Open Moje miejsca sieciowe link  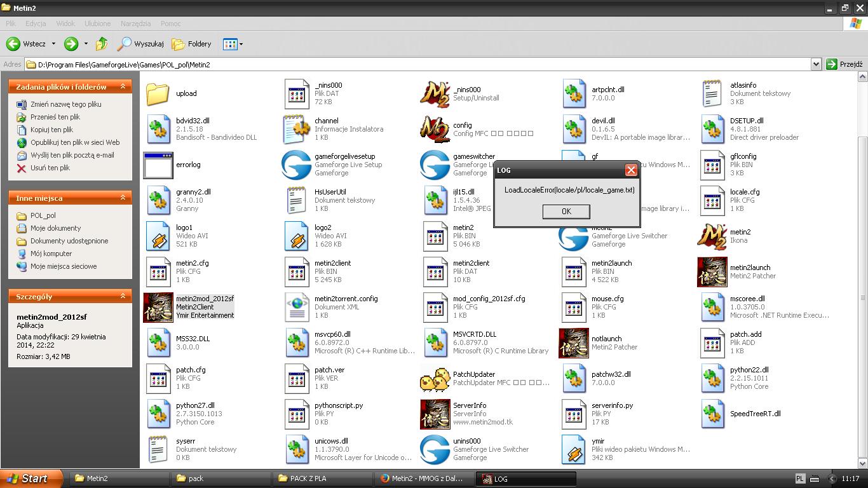pyautogui.click(x=64, y=266)
